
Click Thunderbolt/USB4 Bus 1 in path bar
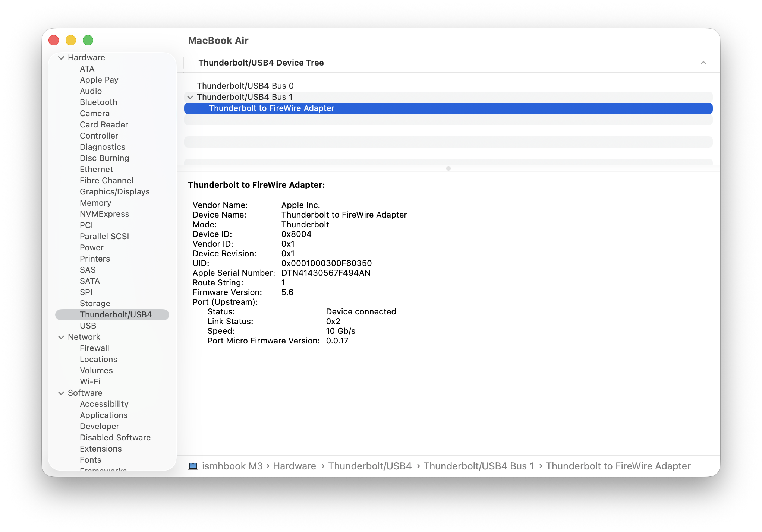pyautogui.click(x=479, y=466)
